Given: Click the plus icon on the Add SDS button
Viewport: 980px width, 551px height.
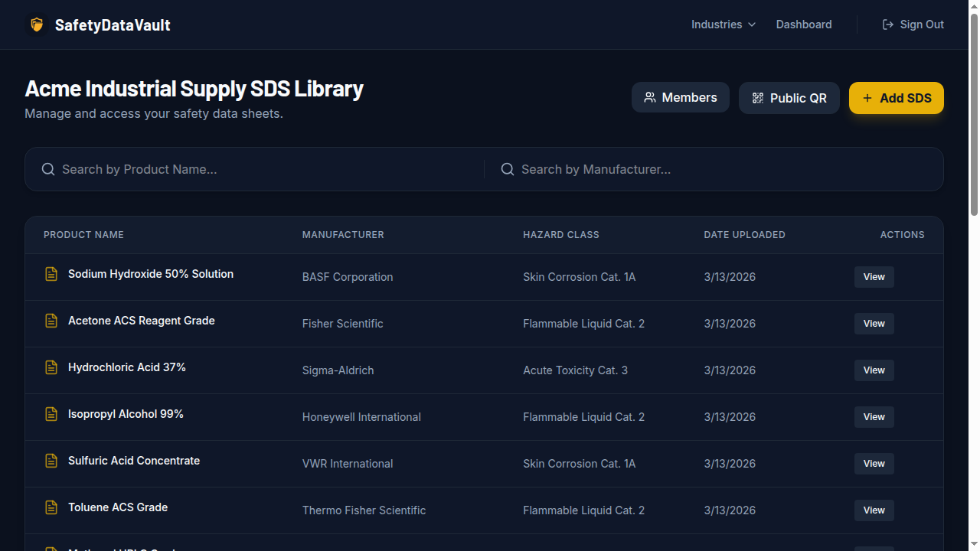Looking at the screenshot, I should pyautogui.click(x=867, y=98).
